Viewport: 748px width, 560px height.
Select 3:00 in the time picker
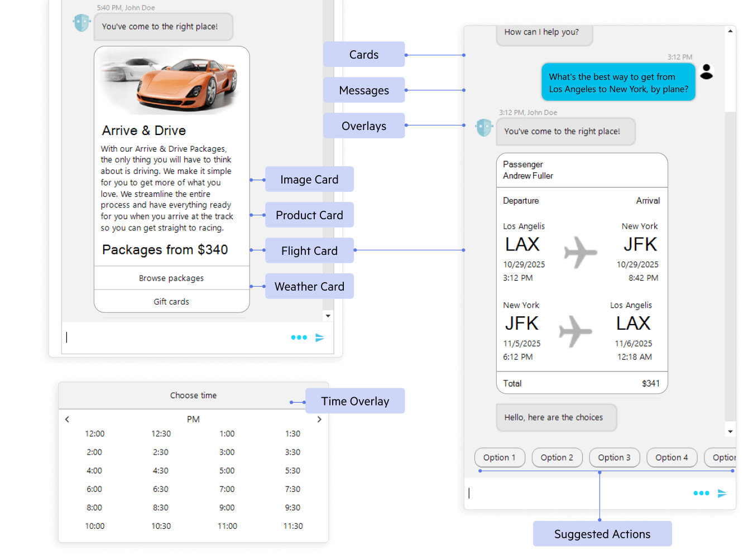pos(227,452)
